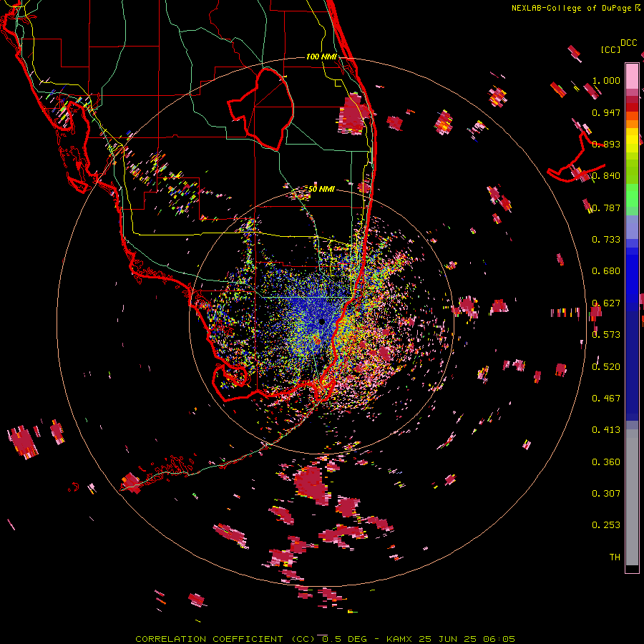Viewport: 644px width, 644px height.
Task: Click the 50 NMI range ring label
Action: pos(321,189)
